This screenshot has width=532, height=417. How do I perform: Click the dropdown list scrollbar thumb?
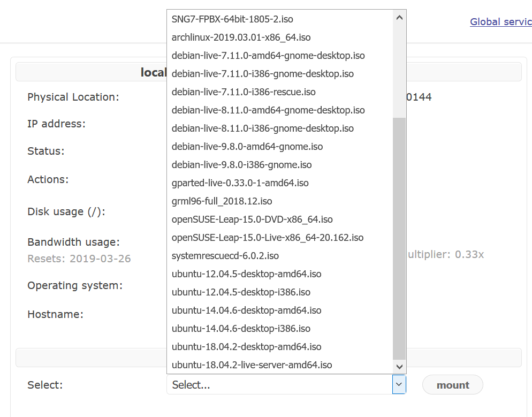pos(399,239)
